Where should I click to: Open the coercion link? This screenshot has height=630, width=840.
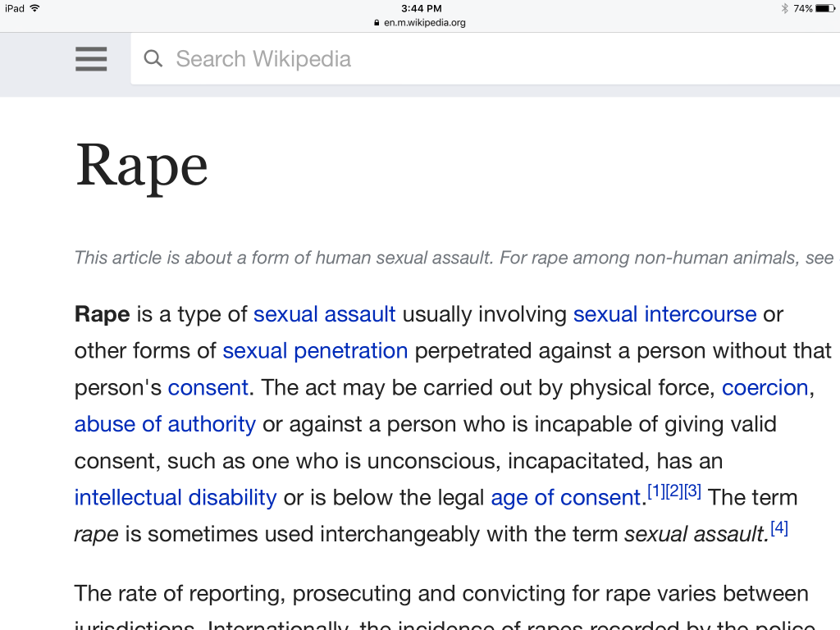pyautogui.click(x=765, y=387)
